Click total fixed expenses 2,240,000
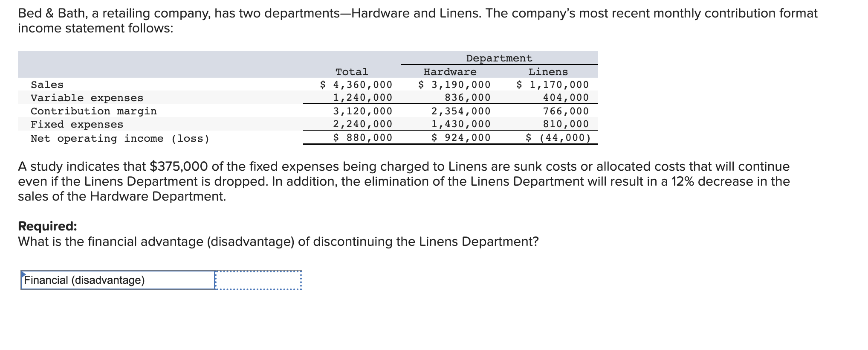This screenshot has height=350, width=868. [x=362, y=124]
